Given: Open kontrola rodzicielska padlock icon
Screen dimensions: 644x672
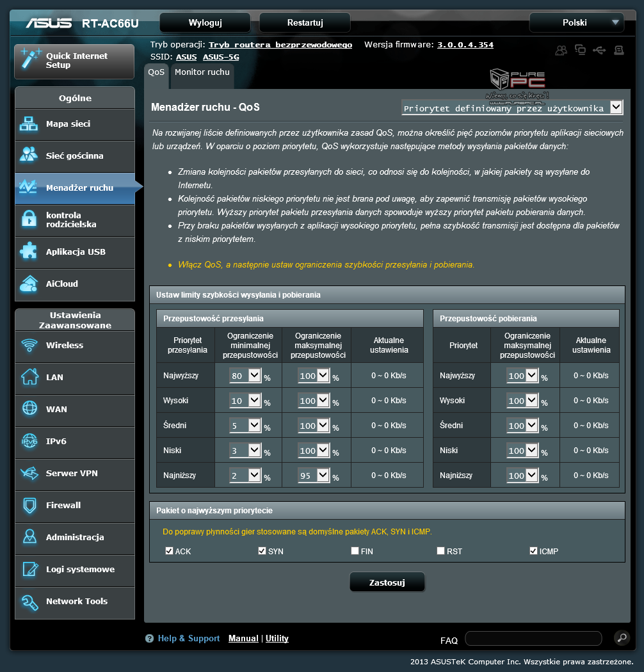Looking at the screenshot, I should pos(29,219).
